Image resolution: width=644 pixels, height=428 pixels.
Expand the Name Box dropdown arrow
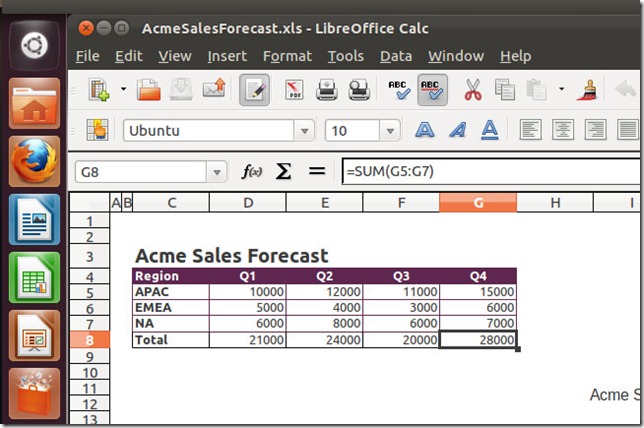(216, 172)
